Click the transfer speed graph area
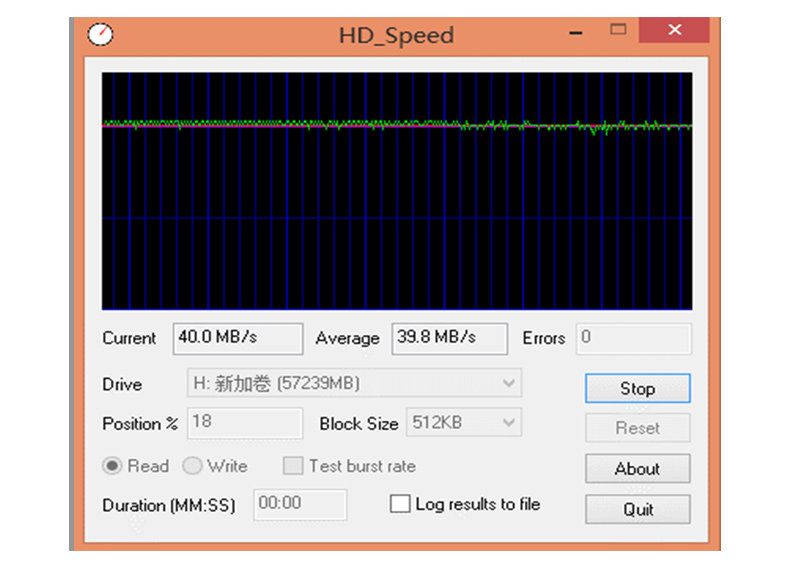The height and width of the screenshot is (570, 790). [397, 191]
